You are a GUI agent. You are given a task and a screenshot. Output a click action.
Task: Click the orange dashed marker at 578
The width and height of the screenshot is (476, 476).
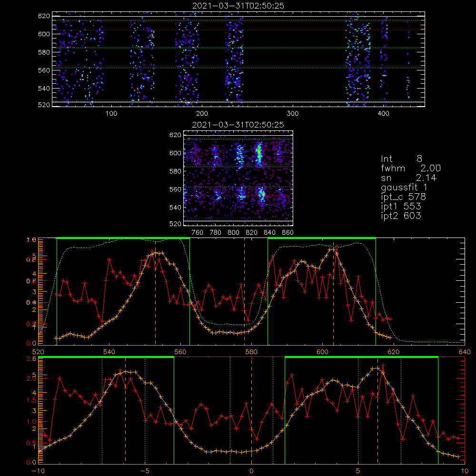244,291
